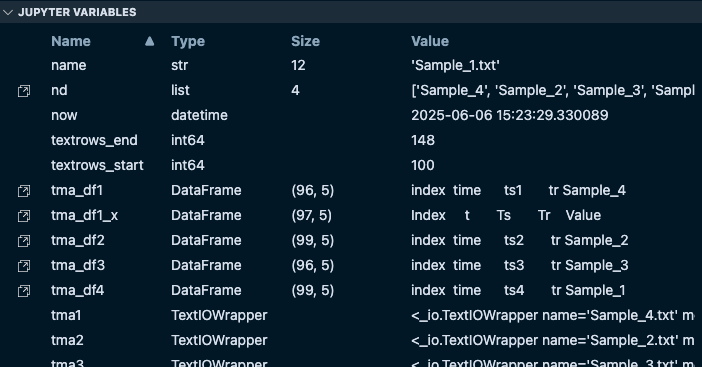
Task: Click the nd list value text
Action: (x=552, y=90)
